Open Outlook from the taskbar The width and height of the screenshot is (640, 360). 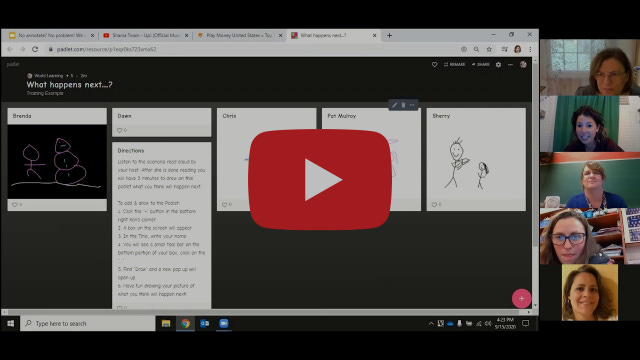[204, 323]
